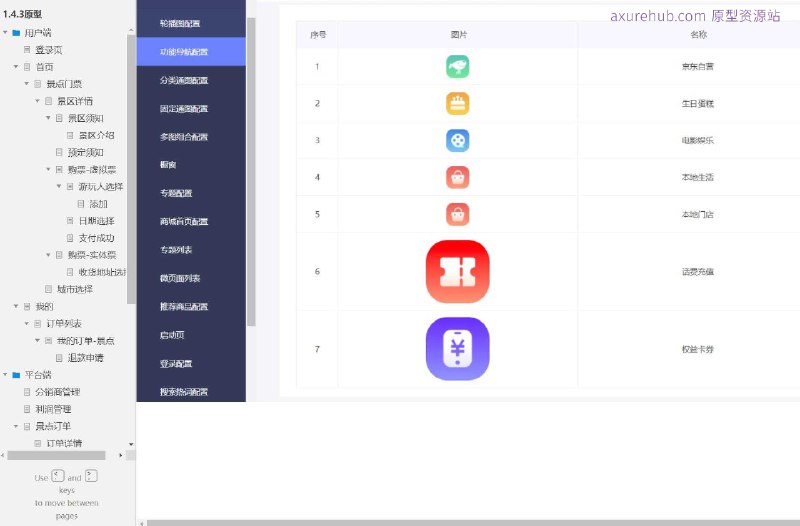Screen dimensions: 800x526
Task: Open the 景区介绍 page in the tree
Action: 96,135
